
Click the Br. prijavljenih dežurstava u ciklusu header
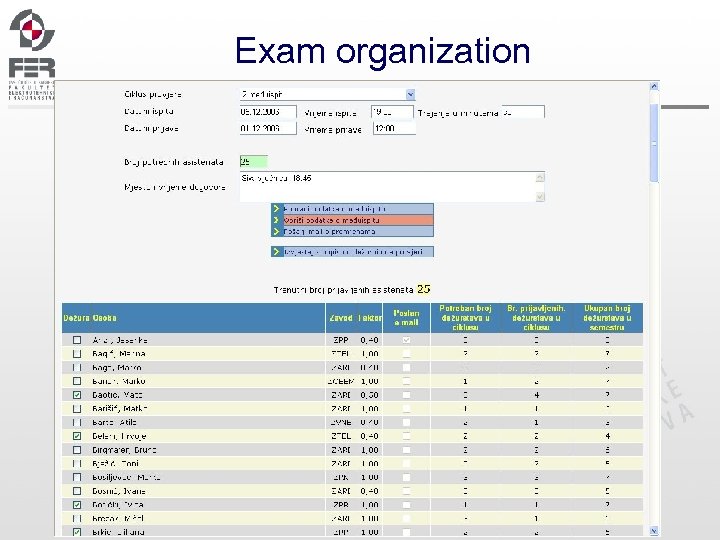click(536, 318)
